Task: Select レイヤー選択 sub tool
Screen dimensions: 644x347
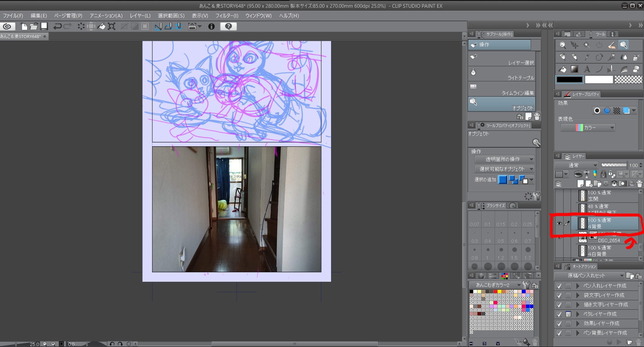Action: coord(502,59)
